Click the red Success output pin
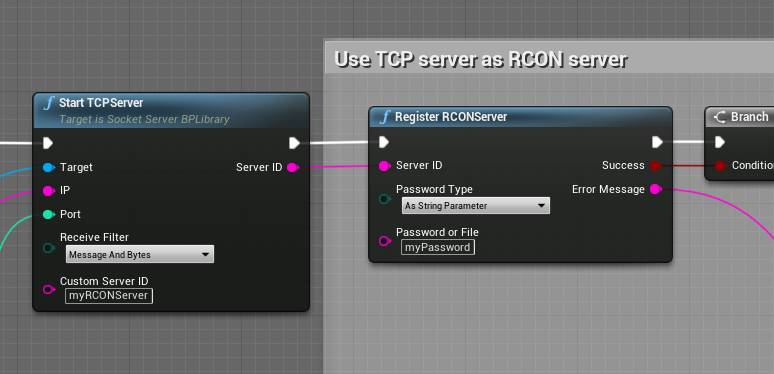 coord(655,165)
